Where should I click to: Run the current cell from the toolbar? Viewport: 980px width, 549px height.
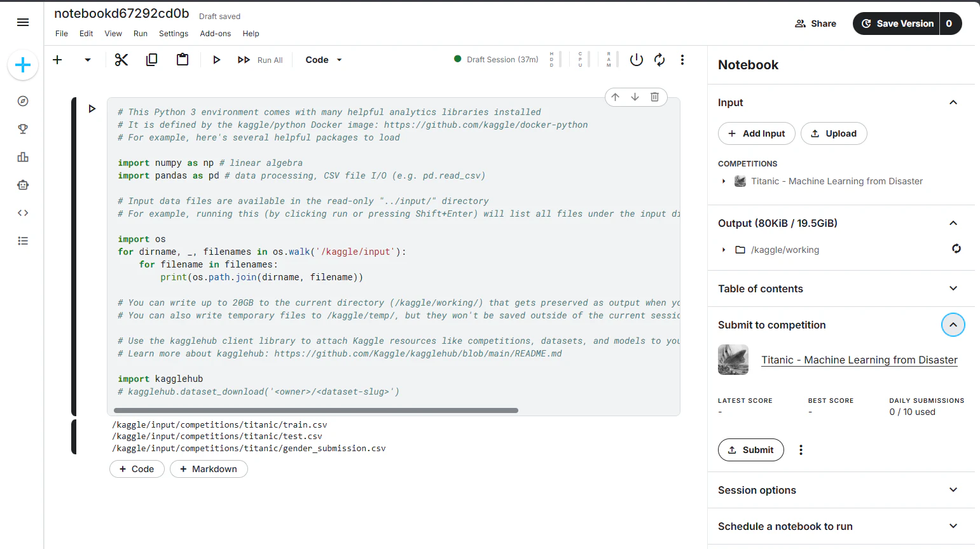pos(216,60)
